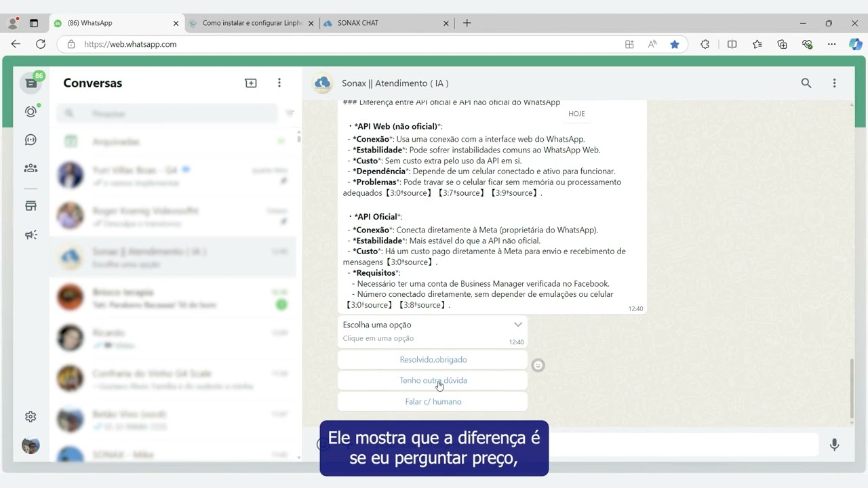Open the Arquivadas archived chats row
Screen dimensions: 868x488
[173, 142]
